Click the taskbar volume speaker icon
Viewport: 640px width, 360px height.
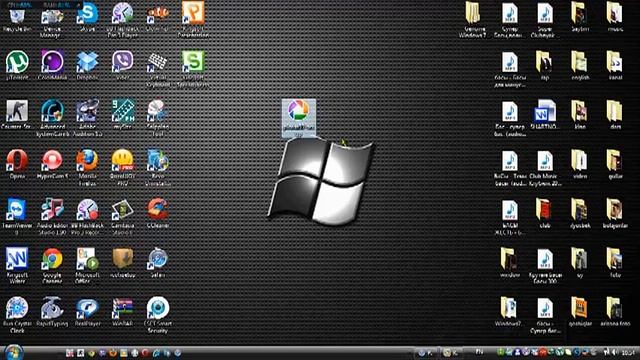tap(615, 353)
